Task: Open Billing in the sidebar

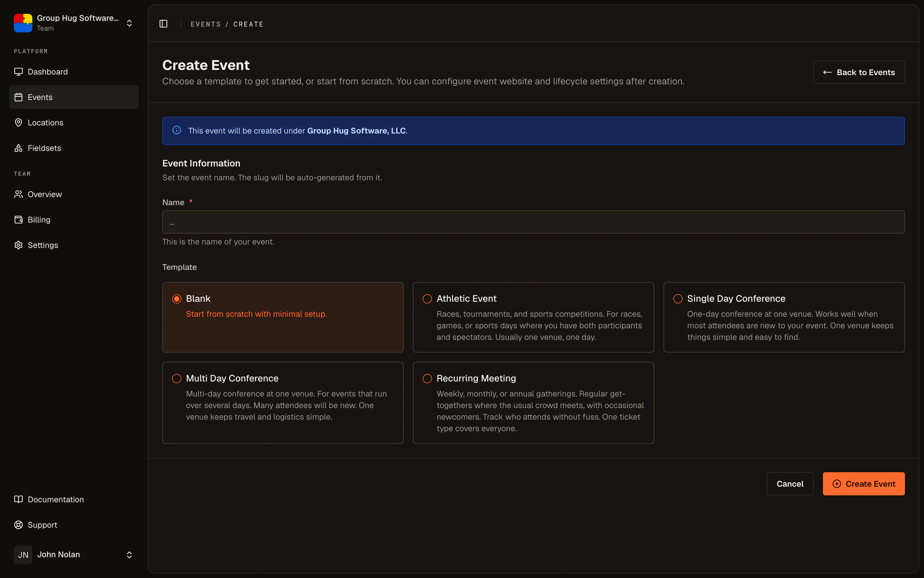Action: (x=74, y=219)
